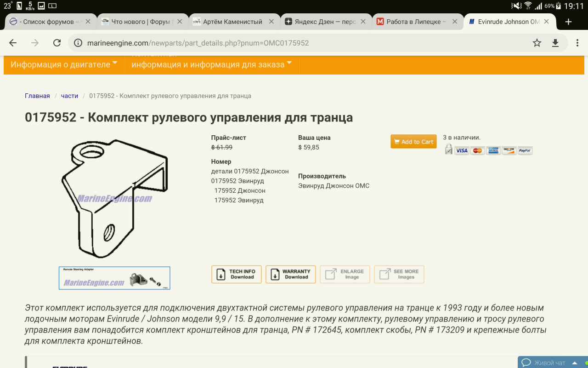Click the browser back arrow
This screenshot has height=368, width=588.
pyautogui.click(x=13, y=43)
